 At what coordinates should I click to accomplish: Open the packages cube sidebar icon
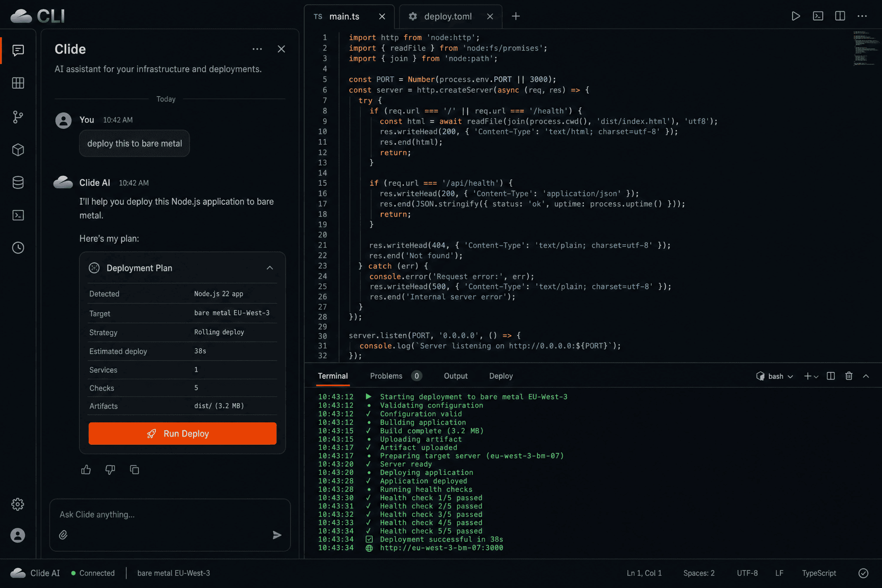tap(18, 149)
